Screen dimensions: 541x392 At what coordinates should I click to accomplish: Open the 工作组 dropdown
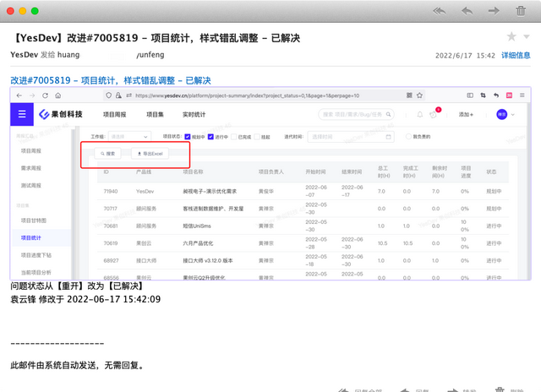pyautogui.click(x=129, y=137)
